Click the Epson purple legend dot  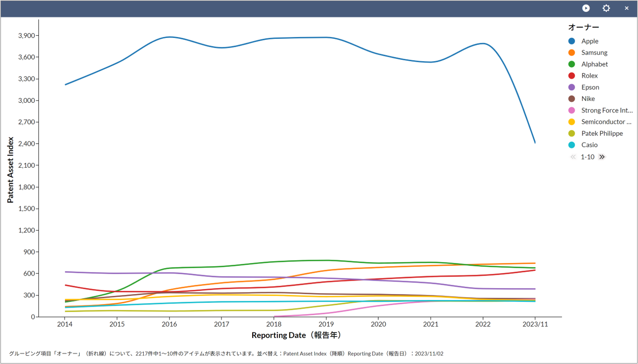click(572, 88)
